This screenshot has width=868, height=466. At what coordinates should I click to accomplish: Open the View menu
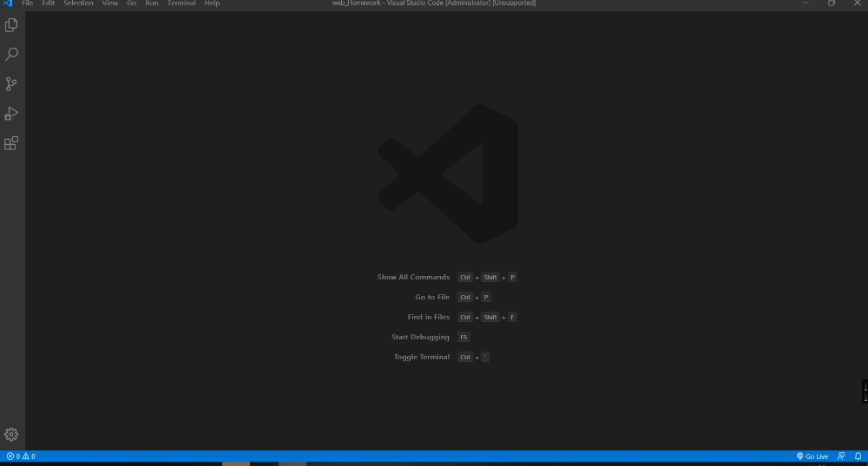click(109, 3)
